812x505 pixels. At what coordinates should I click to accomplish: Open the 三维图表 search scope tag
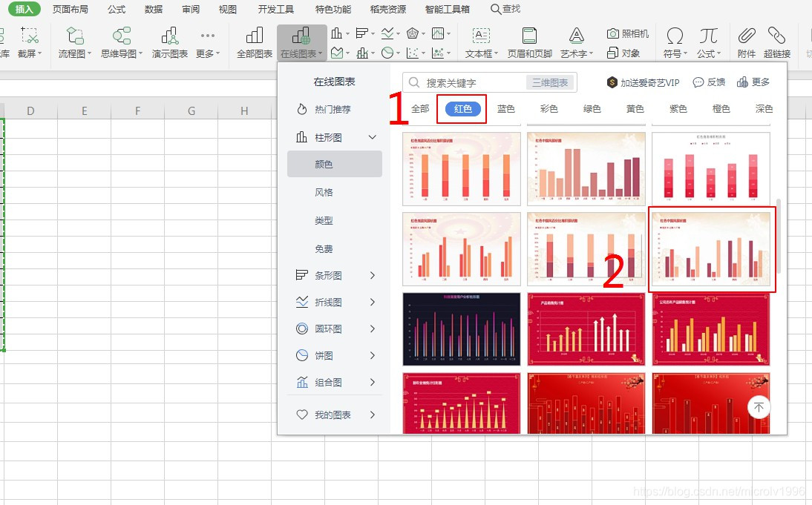pyautogui.click(x=550, y=82)
